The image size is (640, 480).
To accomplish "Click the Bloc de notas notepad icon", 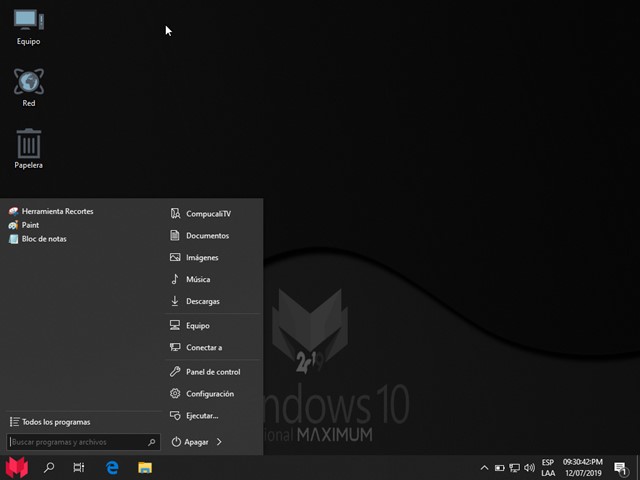I will pyautogui.click(x=13, y=239).
